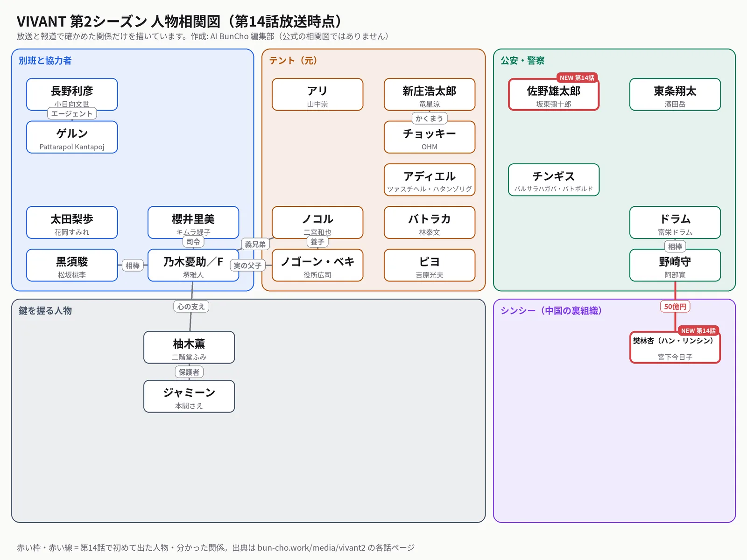Click the 司令 relationship label
This screenshot has height=560, width=747.
point(193,242)
